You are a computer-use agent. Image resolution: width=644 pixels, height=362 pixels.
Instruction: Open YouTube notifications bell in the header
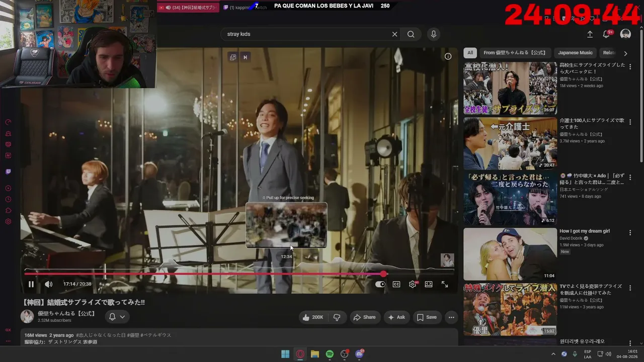coord(606,34)
